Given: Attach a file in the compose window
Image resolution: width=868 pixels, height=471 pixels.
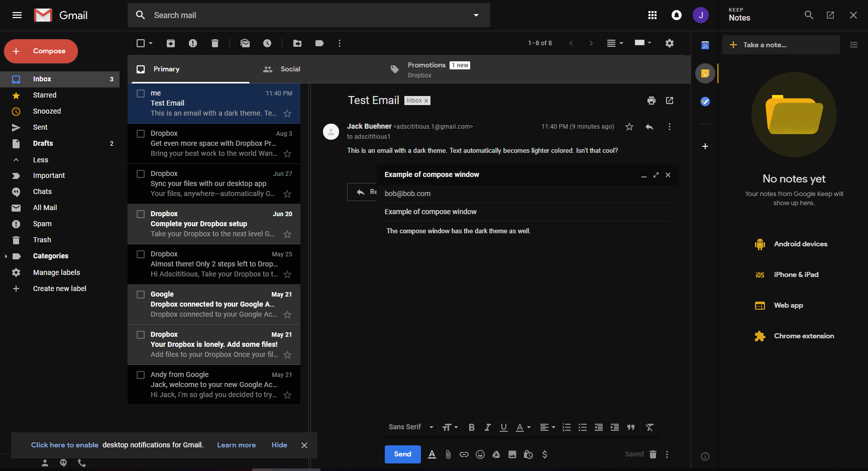Looking at the screenshot, I should (x=448, y=454).
